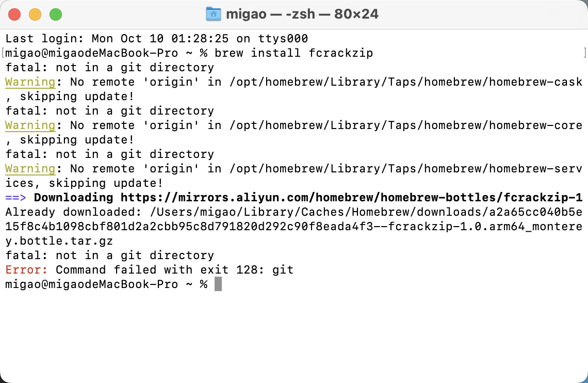The width and height of the screenshot is (588, 383).
Task: Minimize the window using yellow button
Action: point(35,14)
